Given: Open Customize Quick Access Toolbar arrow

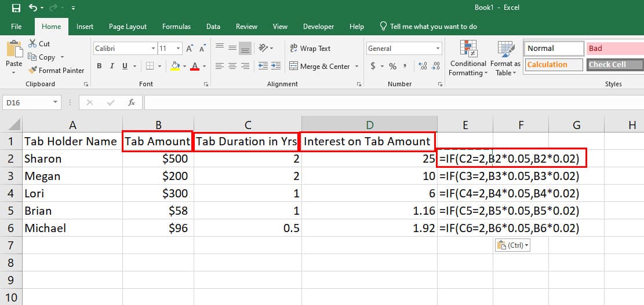Looking at the screenshot, I should (73, 8).
